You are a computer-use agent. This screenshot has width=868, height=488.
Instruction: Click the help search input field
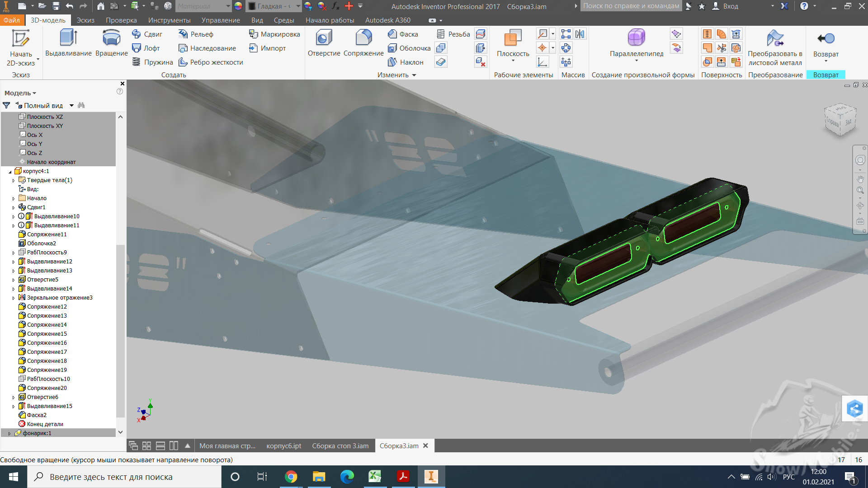pyautogui.click(x=631, y=6)
